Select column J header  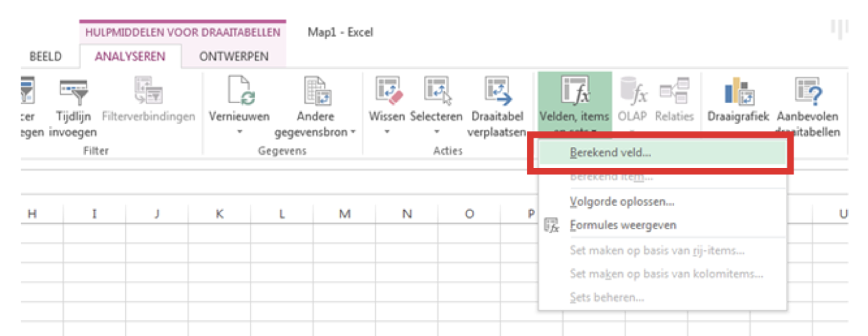coord(157,213)
